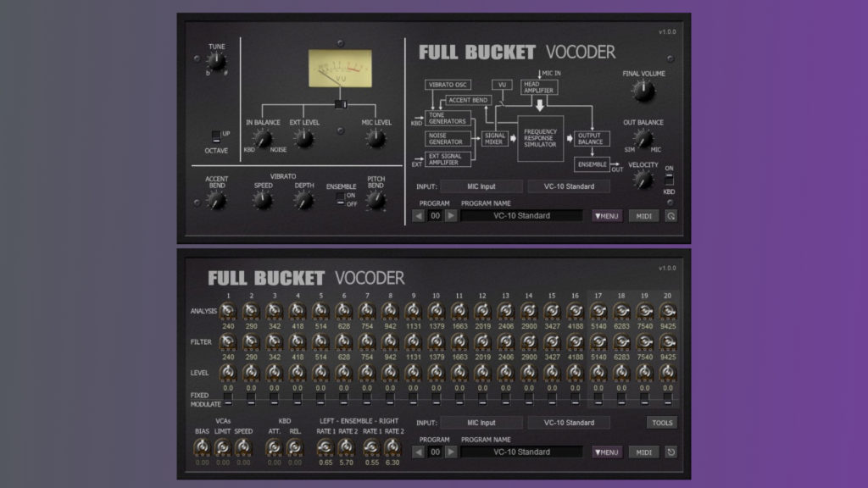Click the EXT LEVEL knob
Image resolution: width=868 pixels, height=488 pixels.
point(304,138)
